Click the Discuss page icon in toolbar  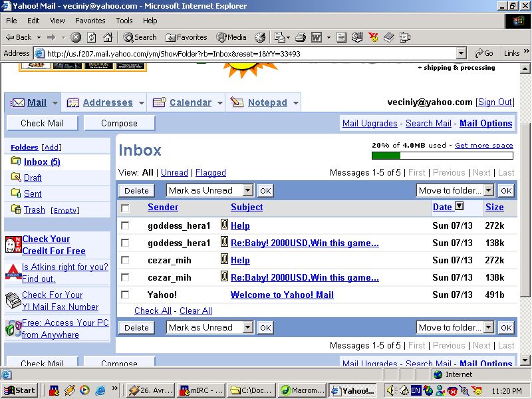point(341,37)
